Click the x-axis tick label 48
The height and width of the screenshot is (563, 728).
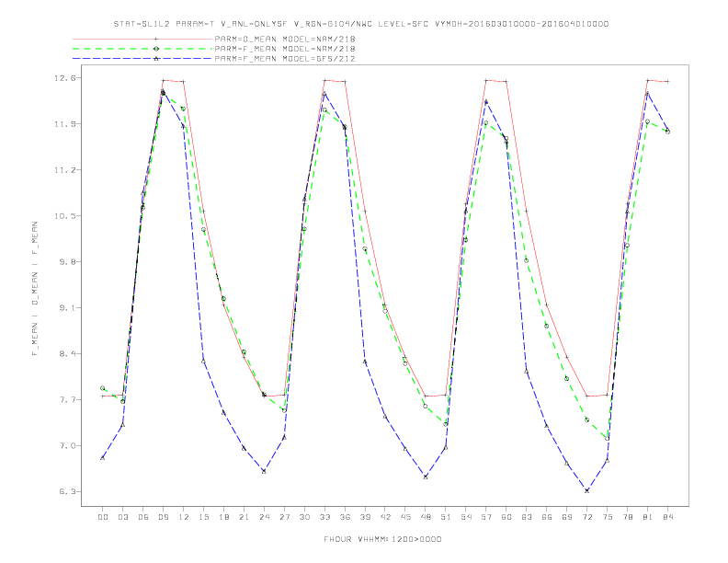point(426,517)
